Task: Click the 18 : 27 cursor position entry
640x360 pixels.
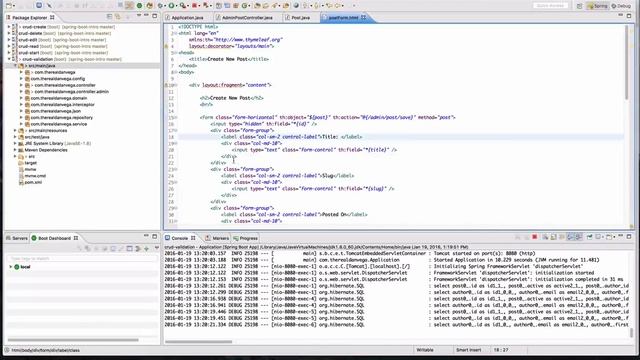Action: coord(501,350)
